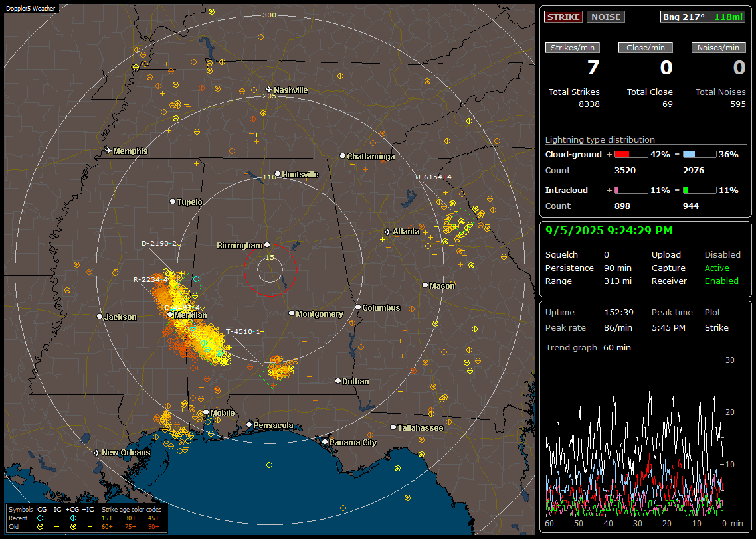Viewport: 756px width, 539px height.
Task: Click the Meridian city marker dot
Action: pos(170,315)
